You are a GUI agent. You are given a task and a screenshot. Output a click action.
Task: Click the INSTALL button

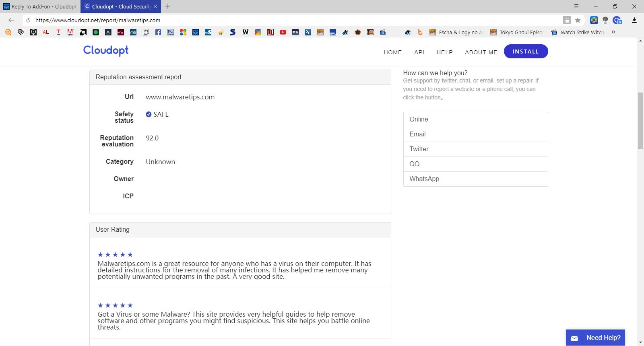pyautogui.click(x=526, y=51)
